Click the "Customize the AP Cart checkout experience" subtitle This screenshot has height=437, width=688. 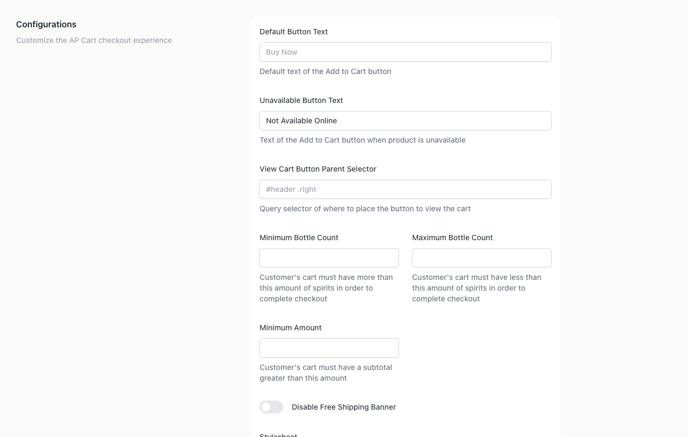click(94, 41)
